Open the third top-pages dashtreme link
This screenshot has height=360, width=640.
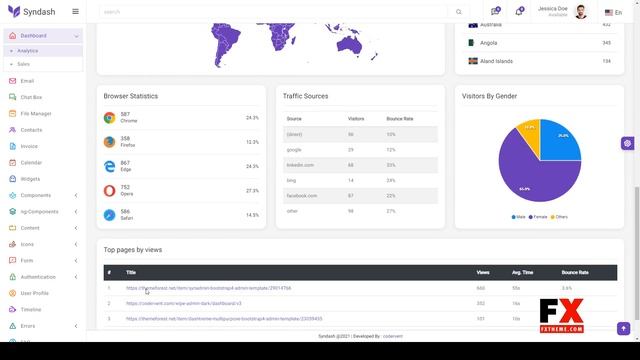(224, 319)
